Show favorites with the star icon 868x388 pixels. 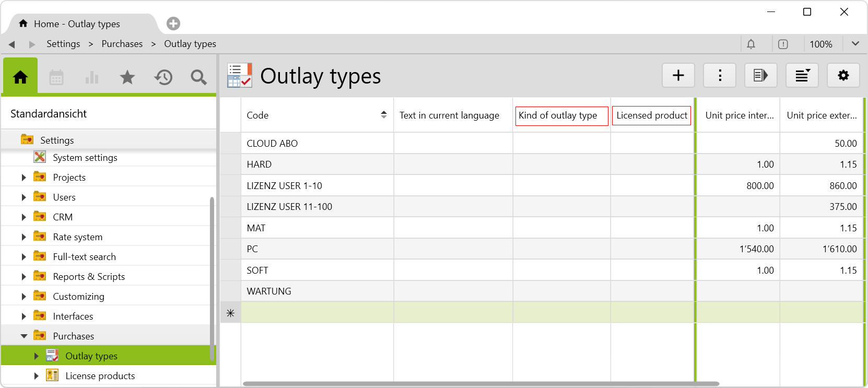(x=127, y=78)
